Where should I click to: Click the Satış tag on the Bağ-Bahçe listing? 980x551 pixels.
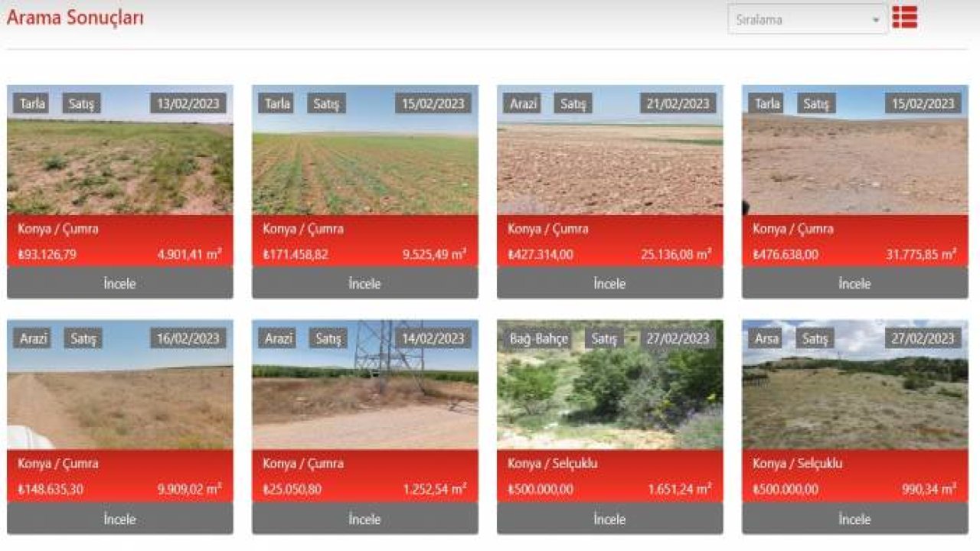[x=603, y=338]
